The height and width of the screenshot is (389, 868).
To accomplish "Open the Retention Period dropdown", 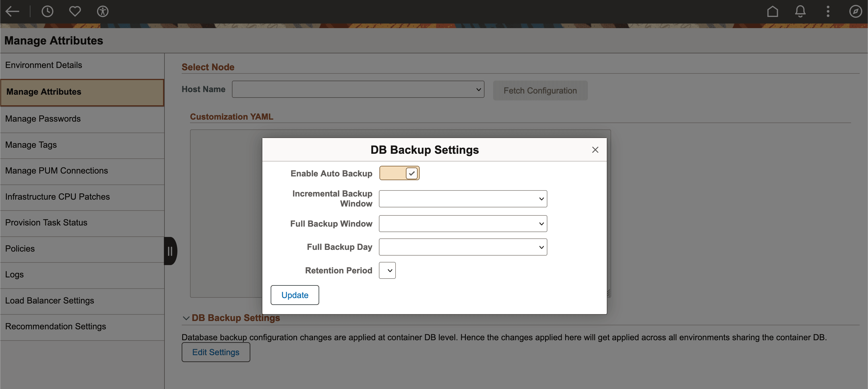I will (x=387, y=270).
